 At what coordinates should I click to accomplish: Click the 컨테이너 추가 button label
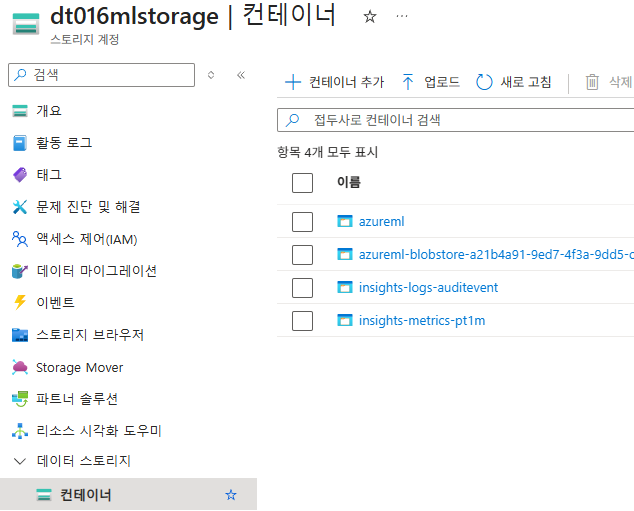click(347, 82)
